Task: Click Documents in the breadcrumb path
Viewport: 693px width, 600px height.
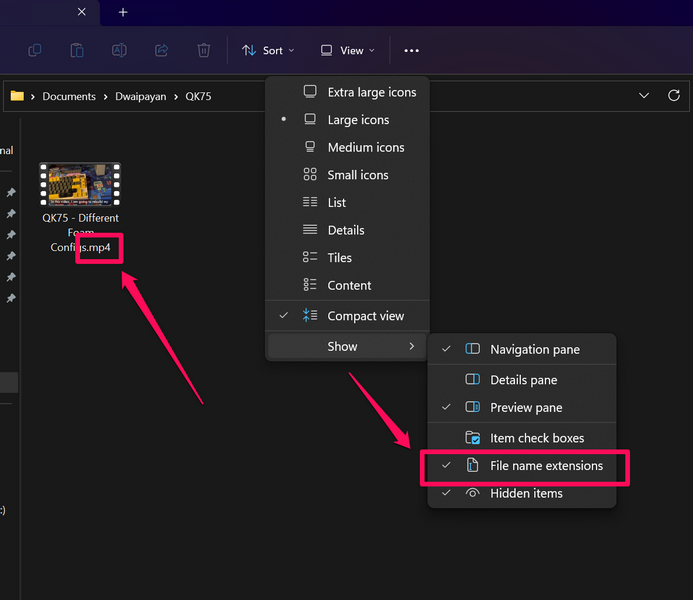Action: (x=69, y=97)
